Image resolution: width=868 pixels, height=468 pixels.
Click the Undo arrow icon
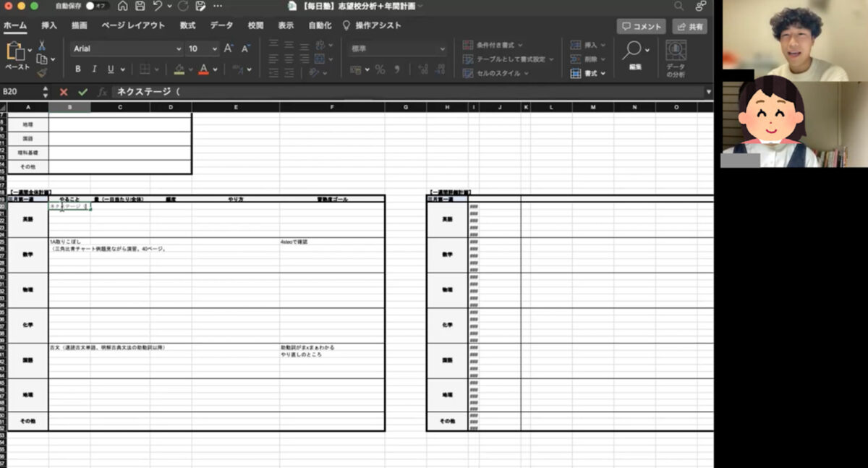pos(157,6)
